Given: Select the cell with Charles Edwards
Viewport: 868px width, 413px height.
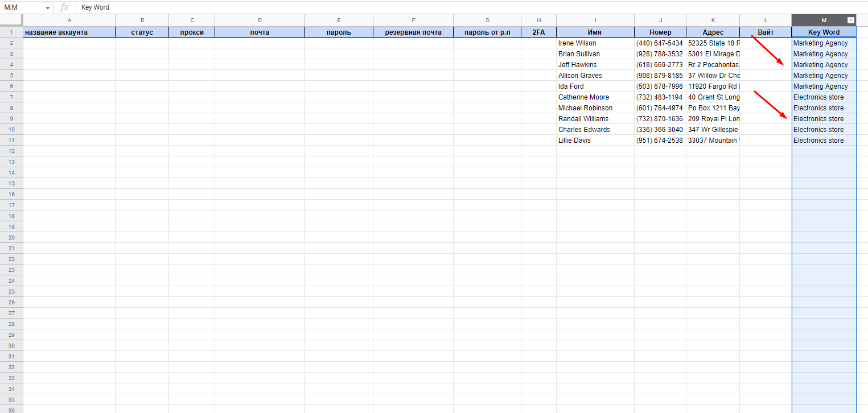Looking at the screenshot, I should 595,130.
